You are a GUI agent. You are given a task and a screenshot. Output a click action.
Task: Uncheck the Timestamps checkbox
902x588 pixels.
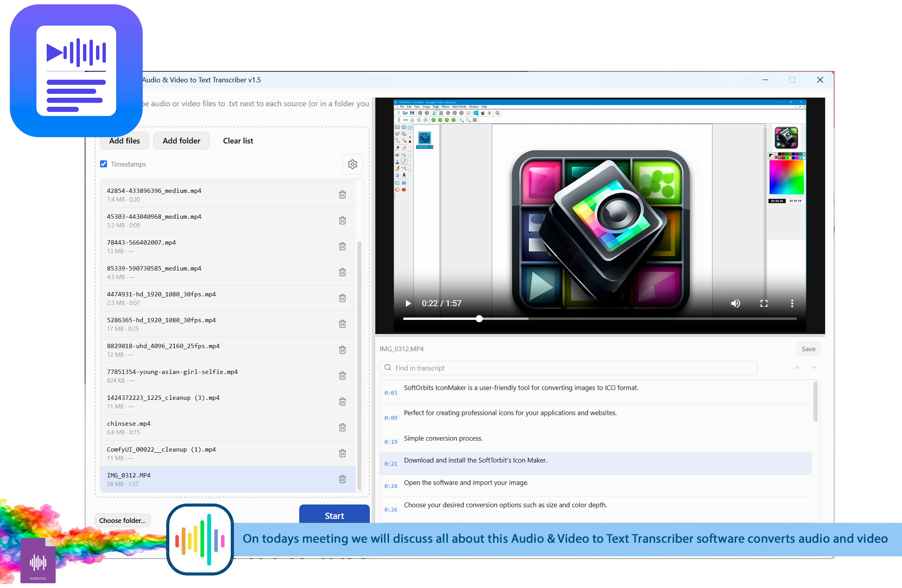[104, 164]
